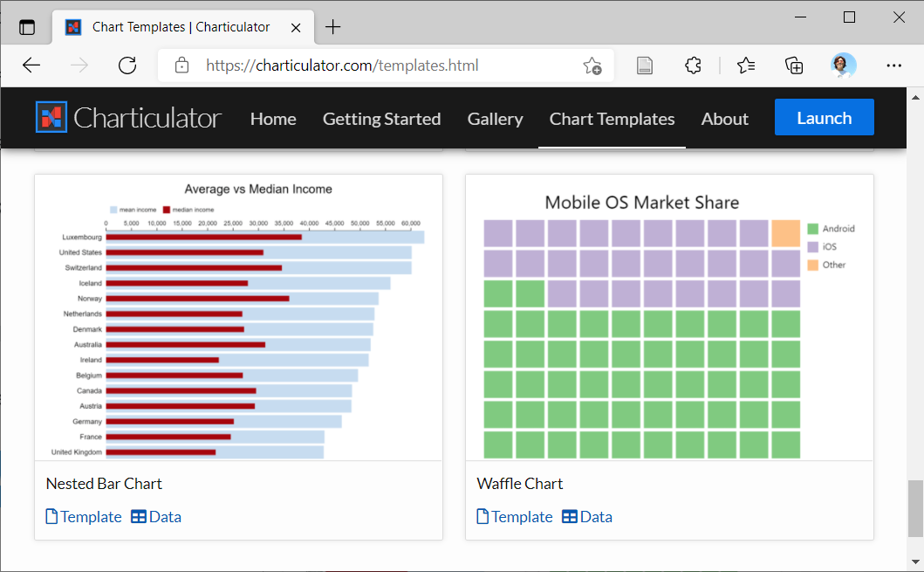The image size is (924, 572).
Task: Select the Chart Templates | Charticulator browser tab
Action: [x=184, y=27]
